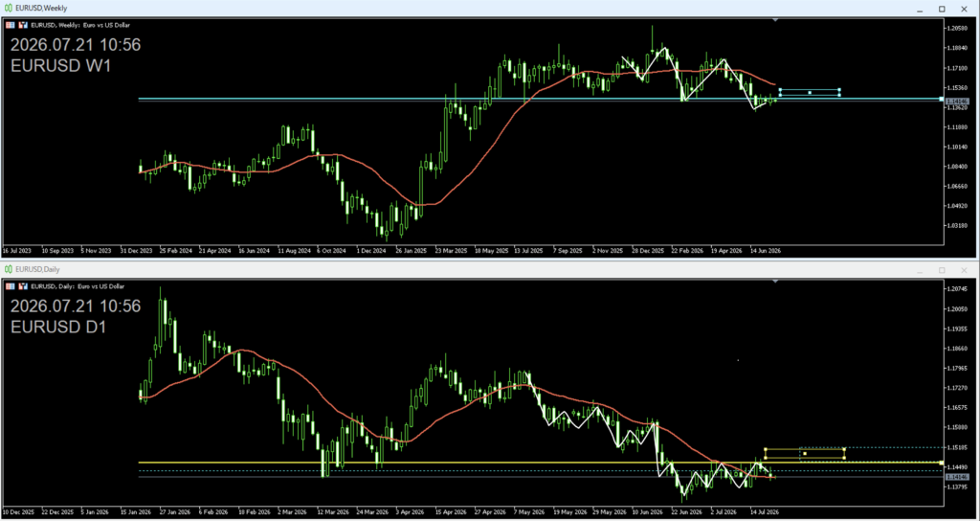Click the EURUSD,Daily window title icon
The height and width of the screenshot is (521, 980).
tap(9, 269)
